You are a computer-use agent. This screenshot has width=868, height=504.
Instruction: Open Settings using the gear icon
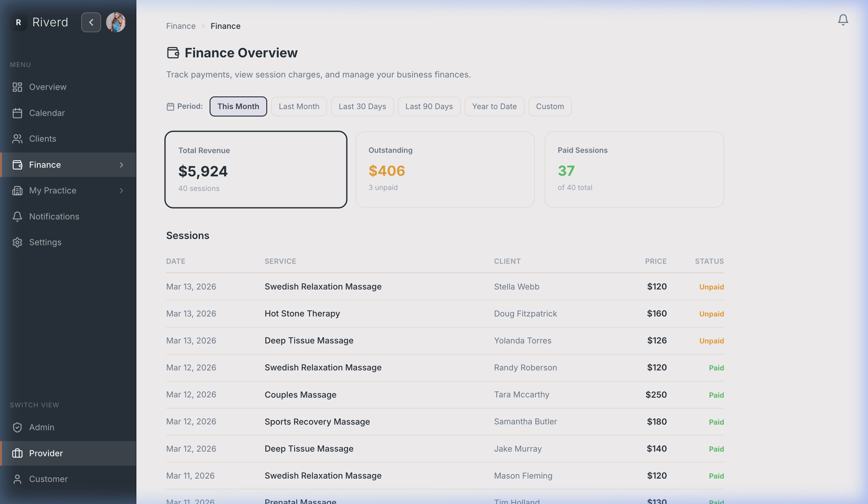point(18,242)
